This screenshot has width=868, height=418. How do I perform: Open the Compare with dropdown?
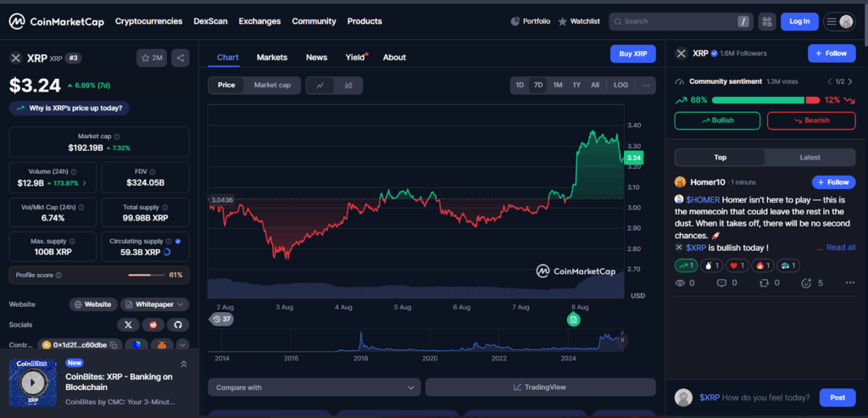tap(314, 387)
